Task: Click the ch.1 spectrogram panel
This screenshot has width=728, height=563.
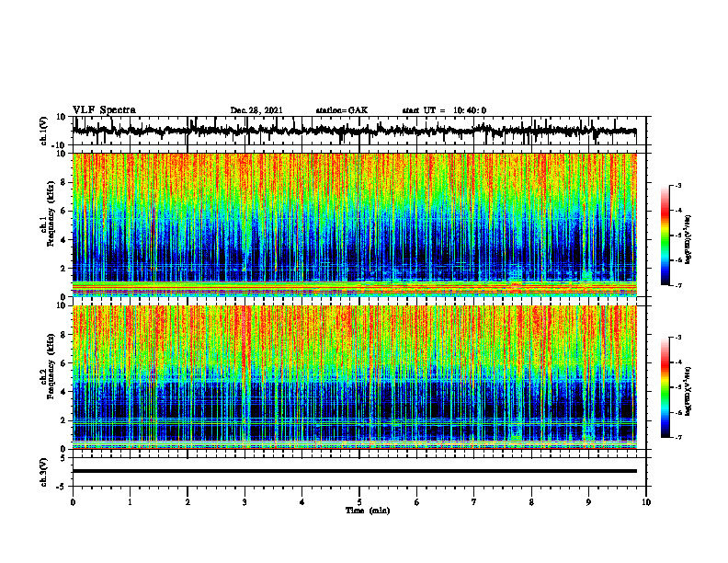Action: tap(355, 224)
